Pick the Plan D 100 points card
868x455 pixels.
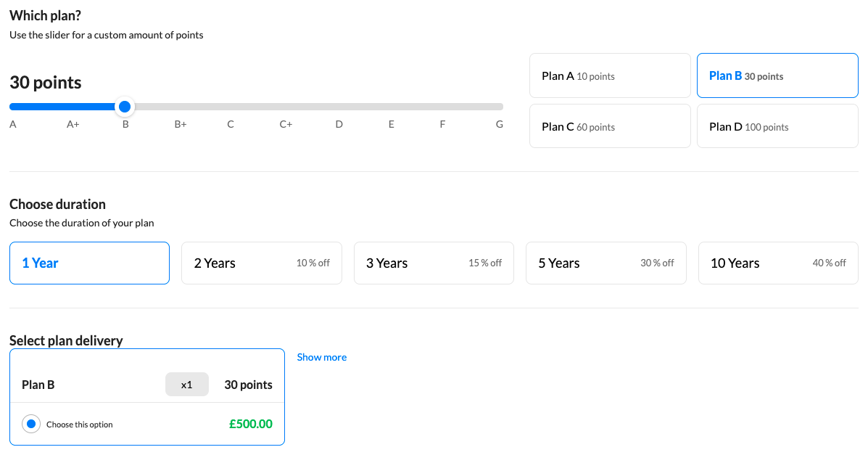point(777,126)
